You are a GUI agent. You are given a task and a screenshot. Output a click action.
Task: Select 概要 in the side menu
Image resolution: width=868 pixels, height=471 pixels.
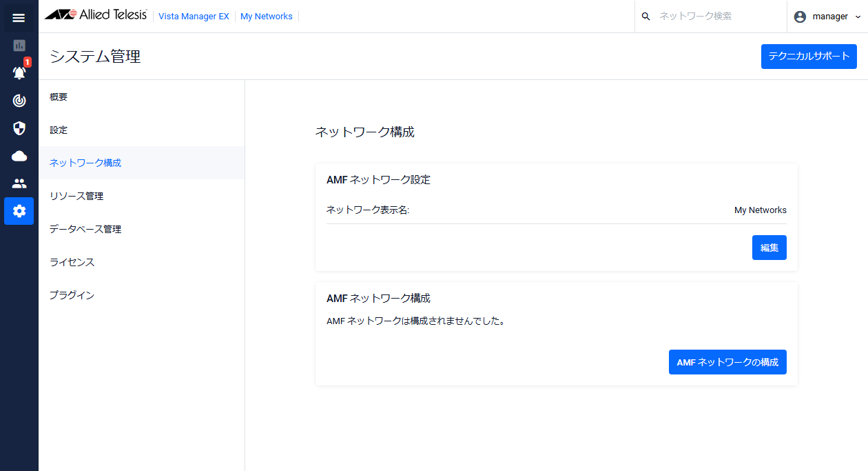coord(59,97)
